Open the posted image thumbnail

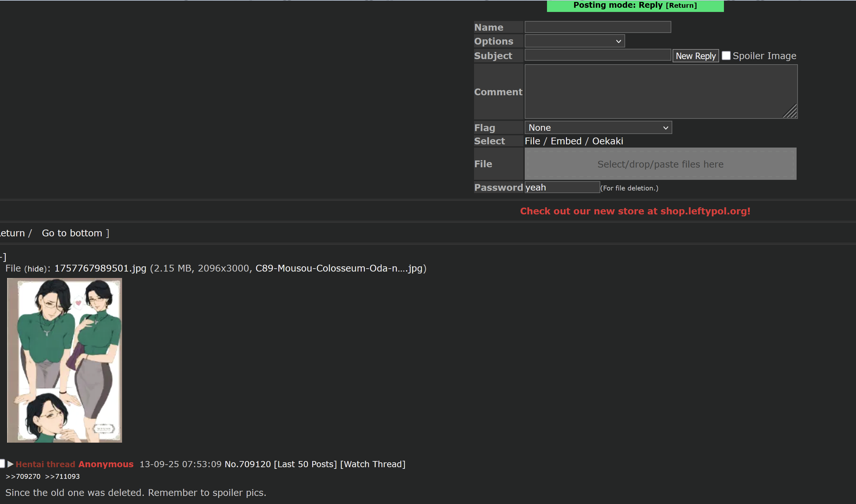[65, 360]
